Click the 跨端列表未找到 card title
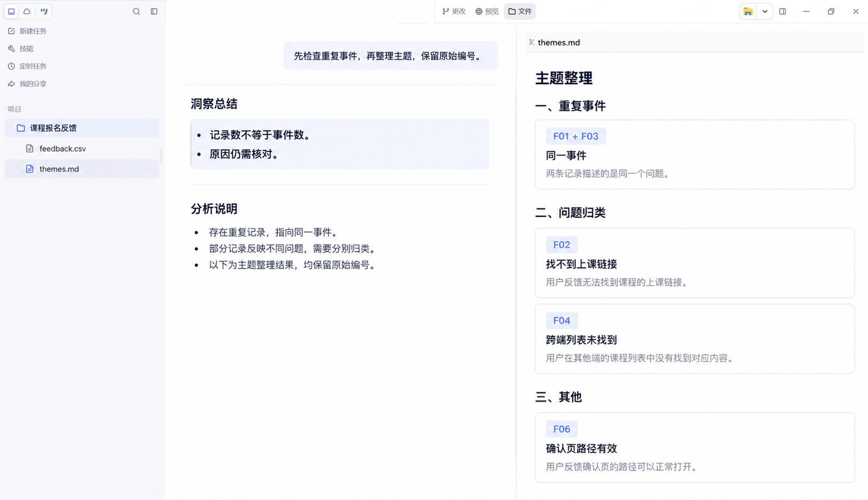Screen dimensions: 868x500 [x=582, y=340]
